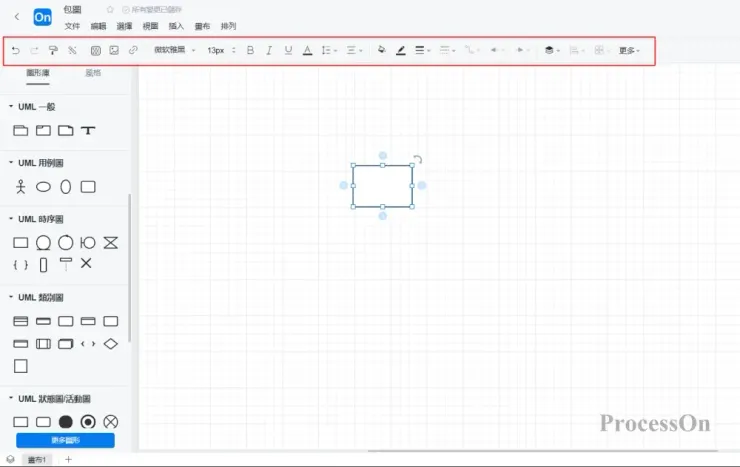740x467 pixels.
Task: Toggle underline formatting
Action: click(288, 50)
